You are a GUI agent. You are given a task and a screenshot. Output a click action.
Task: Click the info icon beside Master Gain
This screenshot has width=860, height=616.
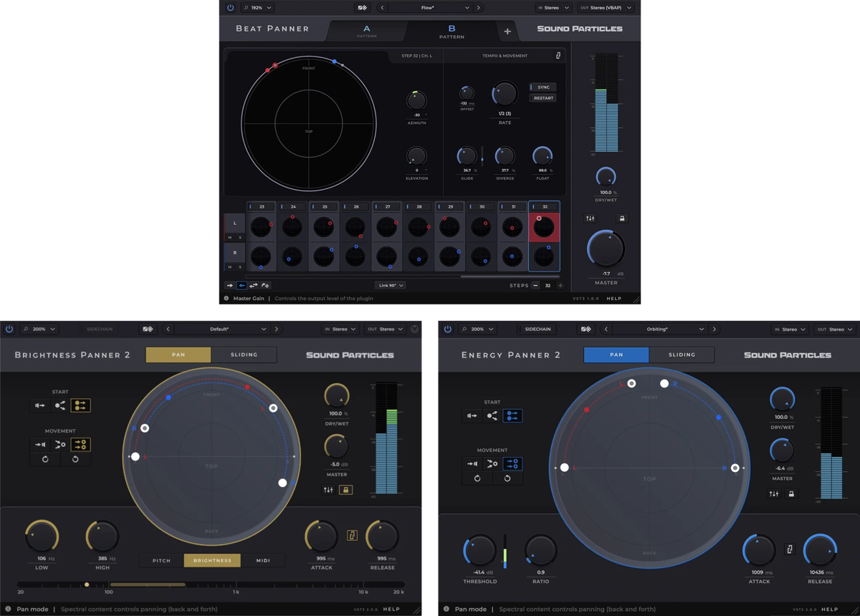click(x=226, y=299)
